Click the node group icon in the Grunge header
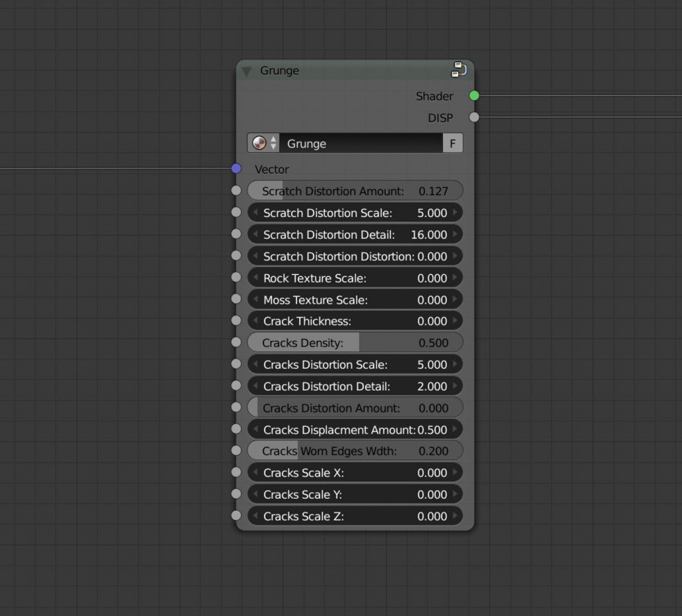 click(x=460, y=69)
